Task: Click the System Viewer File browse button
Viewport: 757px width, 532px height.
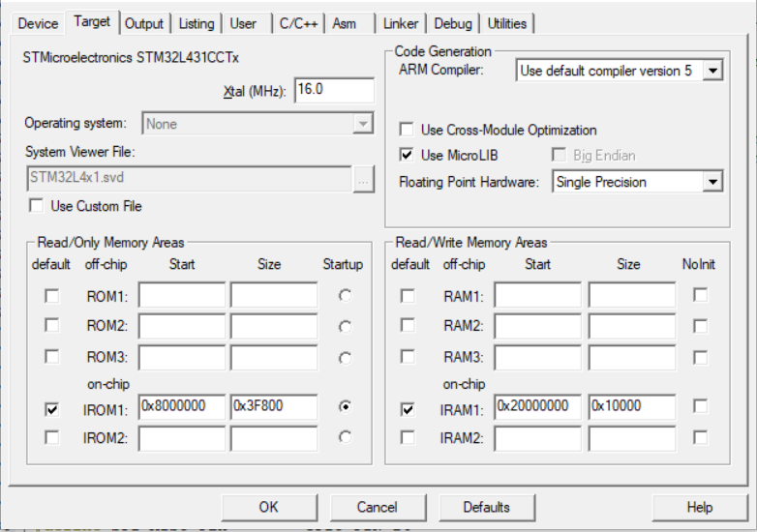Action: [364, 179]
